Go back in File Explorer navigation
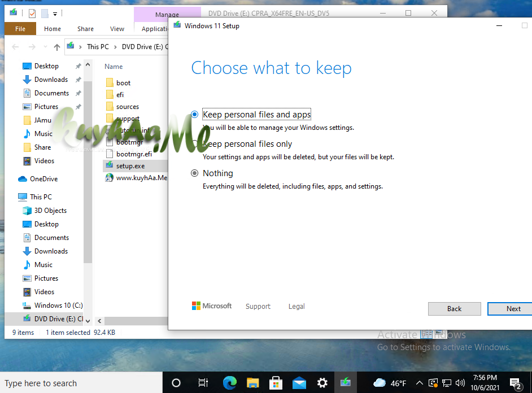 (x=15, y=47)
